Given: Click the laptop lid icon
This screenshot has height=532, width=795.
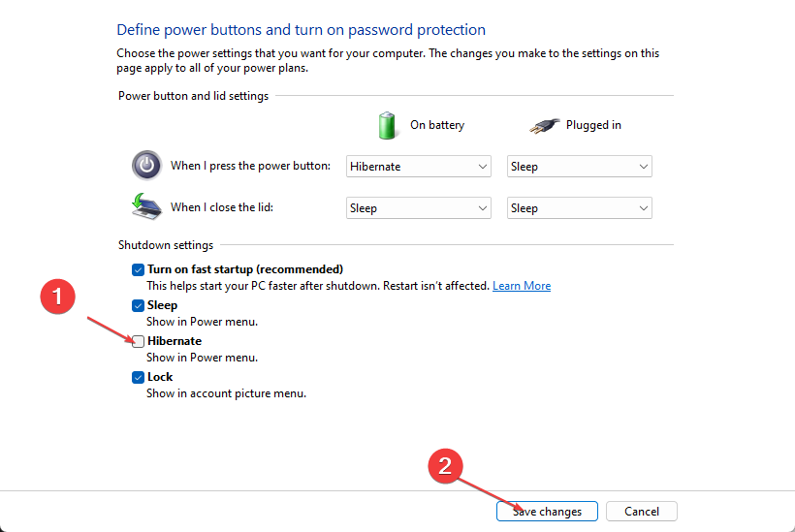Looking at the screenshot, I should (146, 207).
